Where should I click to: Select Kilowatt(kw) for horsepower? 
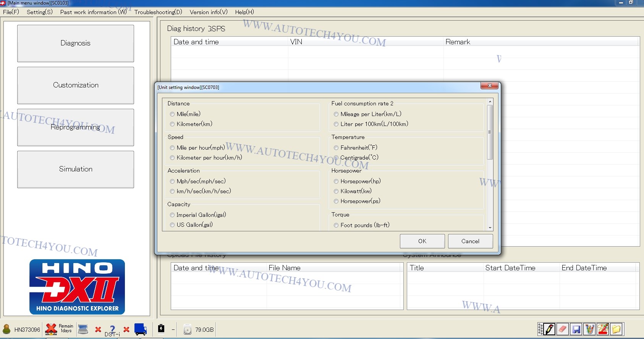coord(336,191)
